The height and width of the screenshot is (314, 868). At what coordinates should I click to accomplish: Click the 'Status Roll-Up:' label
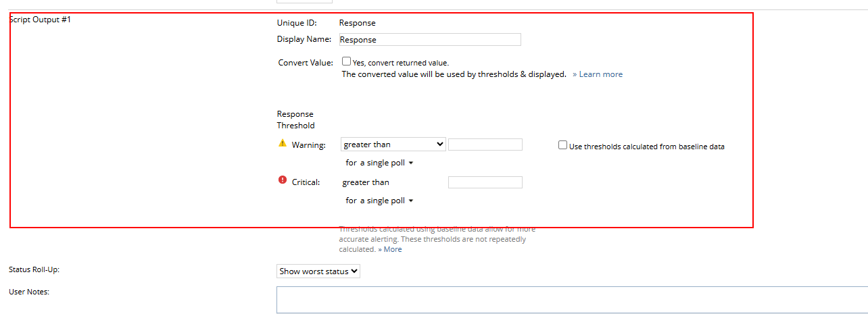coord(34,269)
